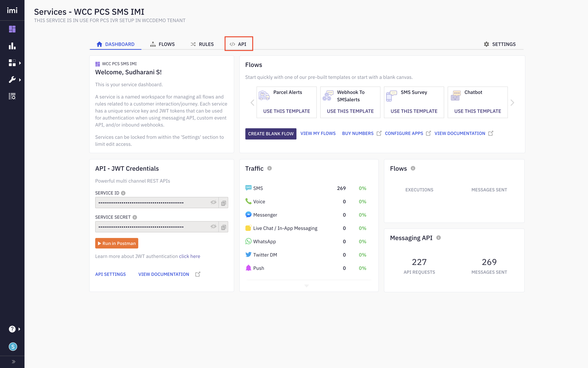Viewport: 588px width, 368px height.
Task: Open the help question mark icon
Action: coord(12,329)
